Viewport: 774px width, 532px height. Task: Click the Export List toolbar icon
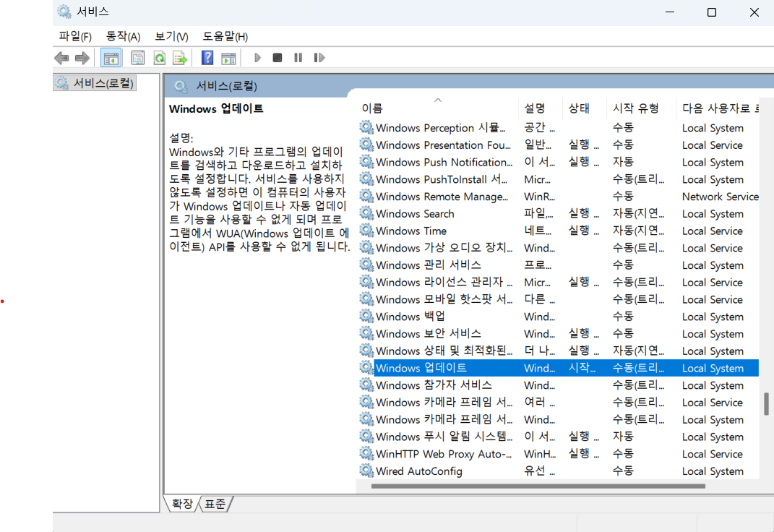(180, 59)
